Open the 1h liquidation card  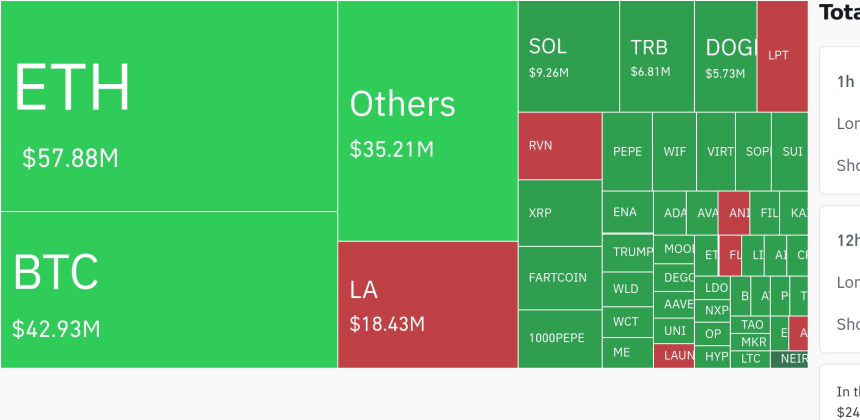(x=840, y=120)
